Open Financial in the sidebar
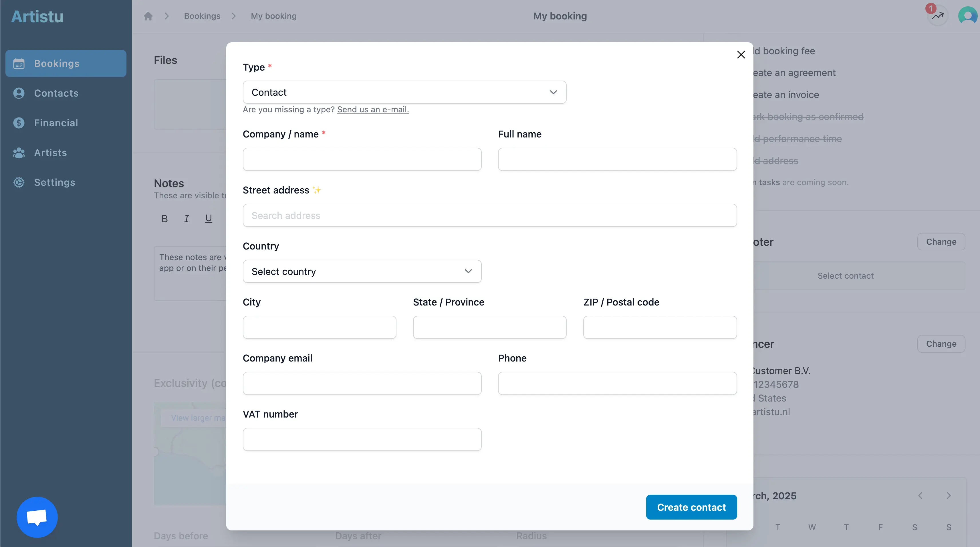The width and height of the screenshot is (980, 547). point(56,123)
